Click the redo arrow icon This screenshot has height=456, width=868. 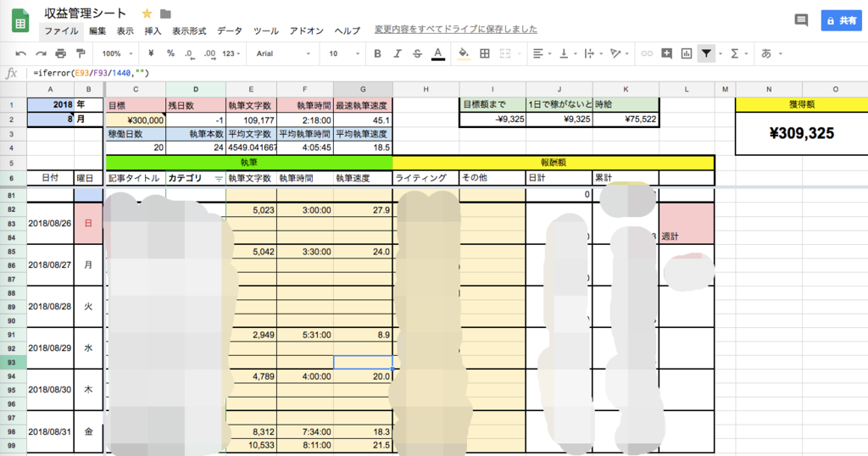(x=41, y=53)
